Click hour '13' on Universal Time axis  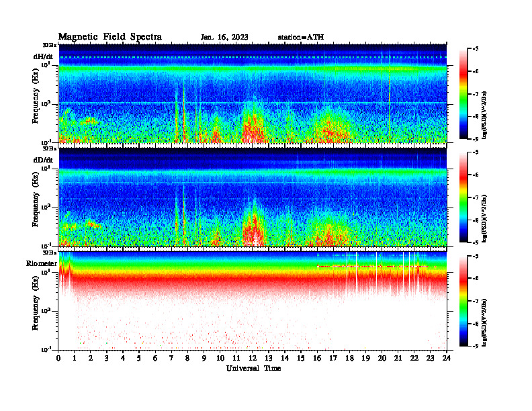tap(269, 358)
